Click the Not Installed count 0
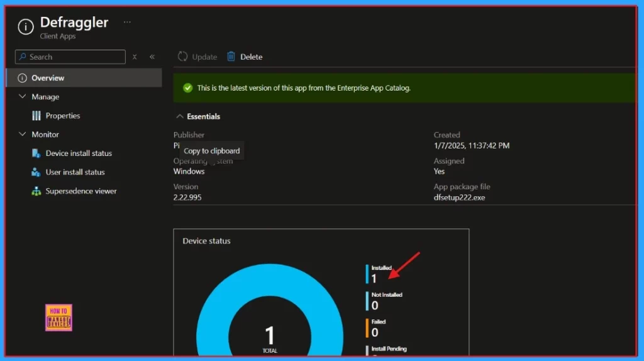Screen dimensions: 644x361 (375, 306)
